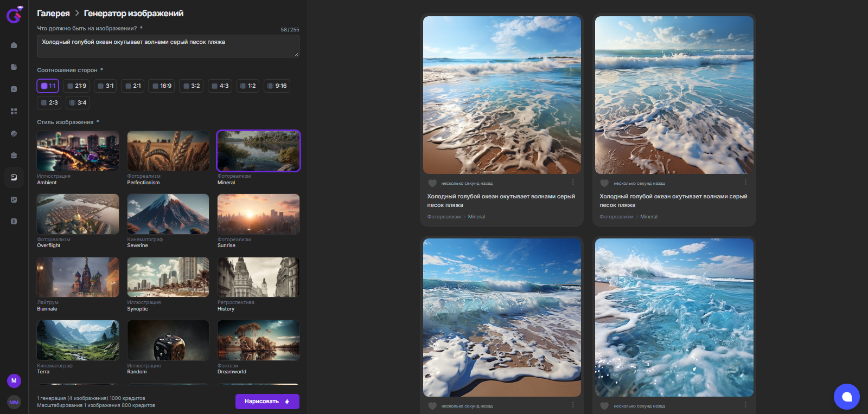Like the fourth generated image, bottom-right card
The height and width of the screenshot is (414, 868).
[x=604, y=406]
